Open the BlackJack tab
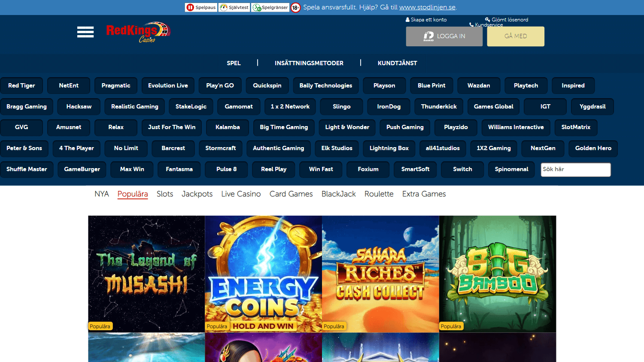This screenshot has width=644, height=362. 339,194
